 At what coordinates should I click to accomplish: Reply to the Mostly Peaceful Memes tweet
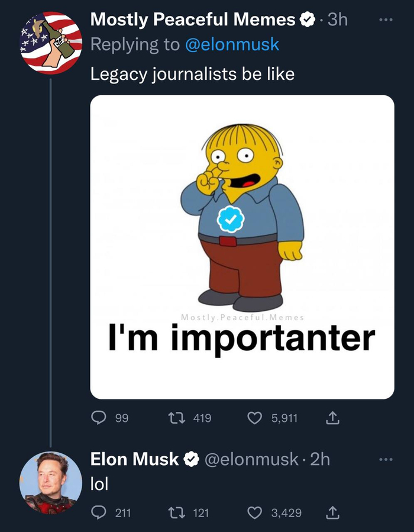pyautogui.click(x=98, y=418)
